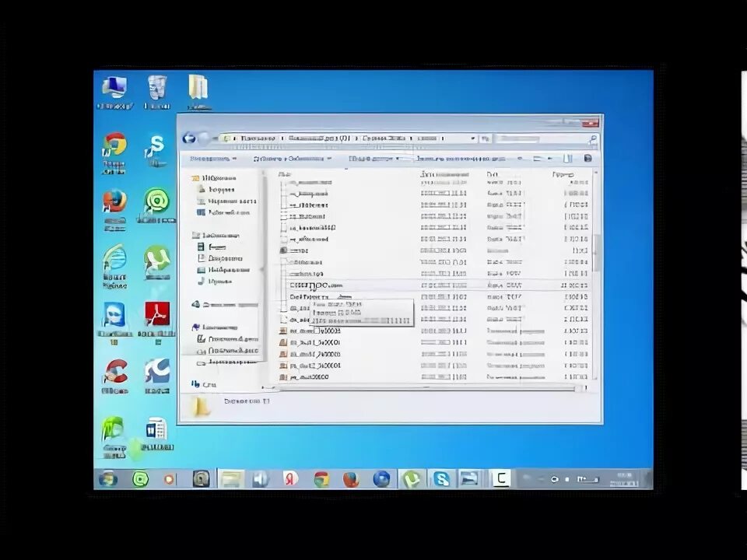Open Firefox from the taskbar
The width and height of the screenshot is (747, 560).
pos(351,478)
